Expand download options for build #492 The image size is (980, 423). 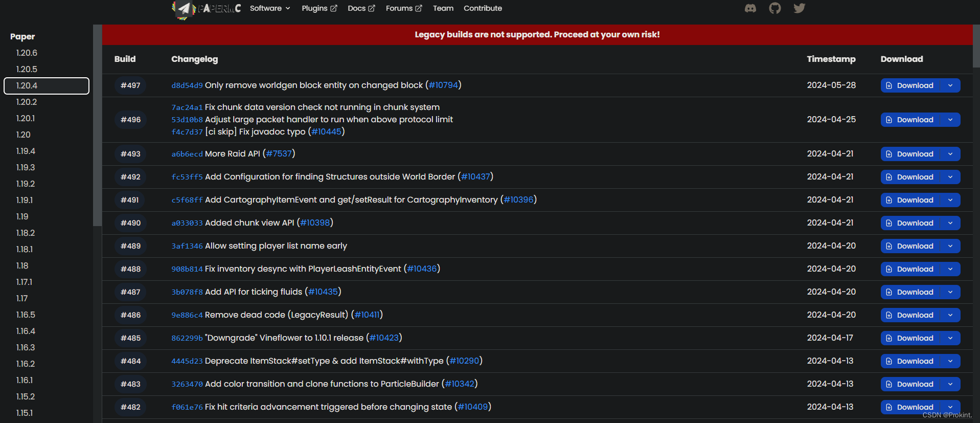(950, 177)
